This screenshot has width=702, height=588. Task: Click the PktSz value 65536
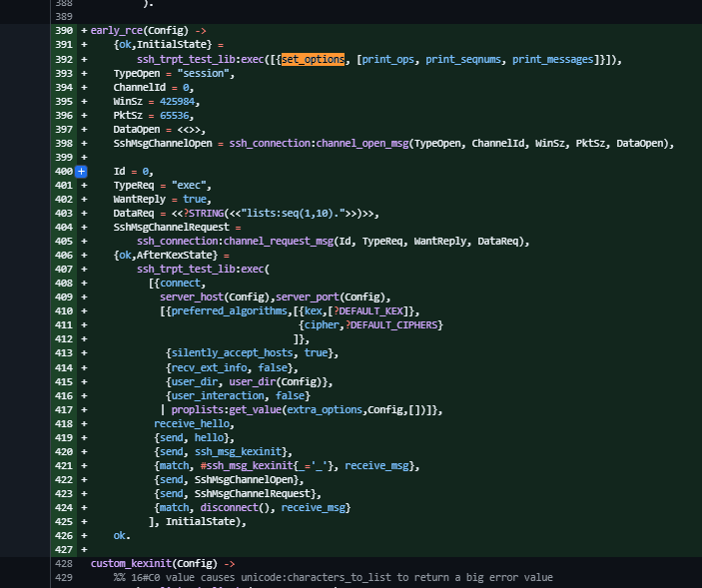click(175, 116)
